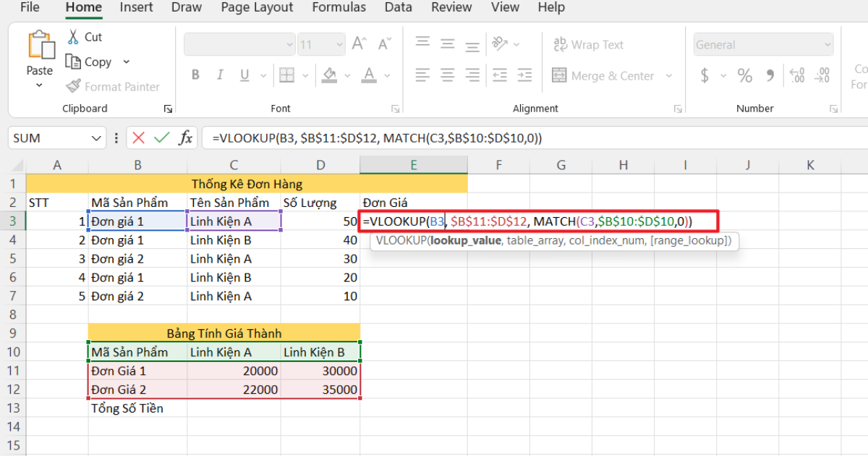The height and width of the screenshot is (456, 868).
Task: Expand the Paste options arrow
Action: click(40, 85)
